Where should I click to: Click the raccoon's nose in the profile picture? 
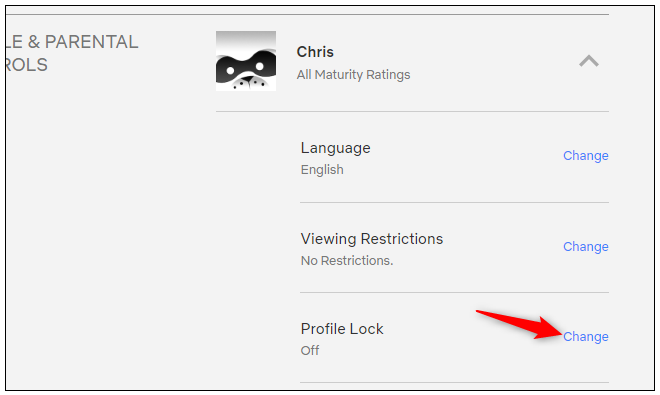248,79
